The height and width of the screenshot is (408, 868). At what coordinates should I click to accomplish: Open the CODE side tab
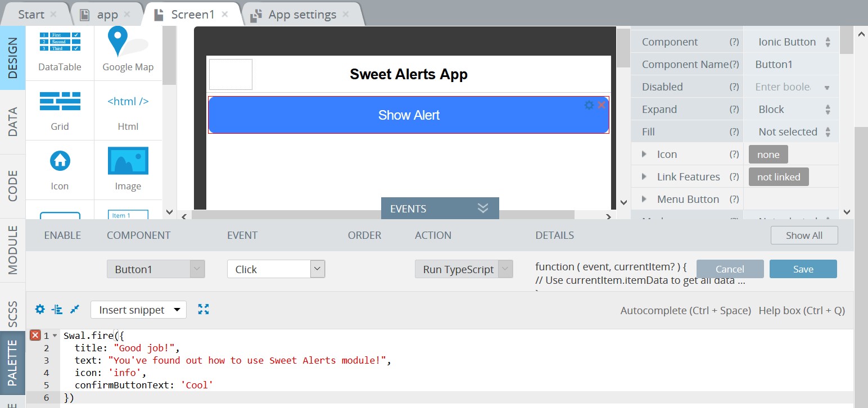pyautogui.click(x=13, y=186)
